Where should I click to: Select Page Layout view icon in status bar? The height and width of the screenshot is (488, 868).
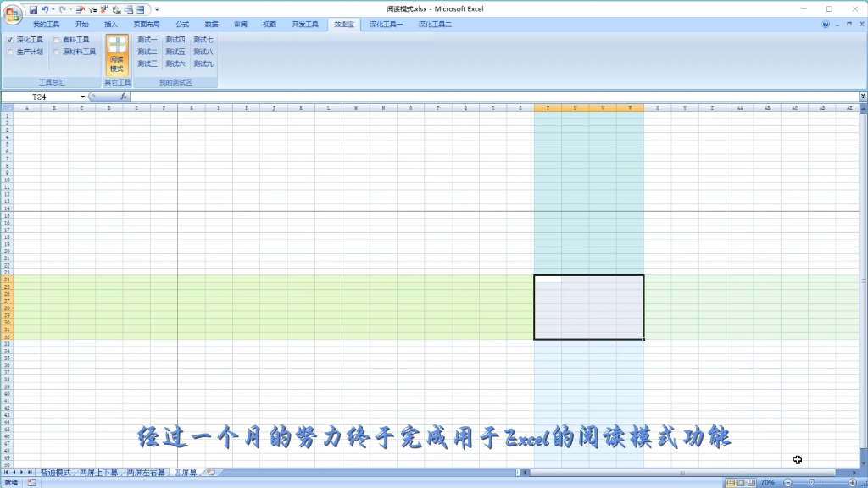(x=743, y=482)
